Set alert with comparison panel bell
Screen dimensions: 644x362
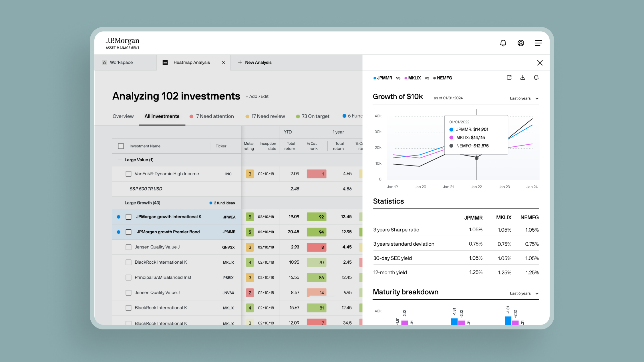[x=536, y=77]
